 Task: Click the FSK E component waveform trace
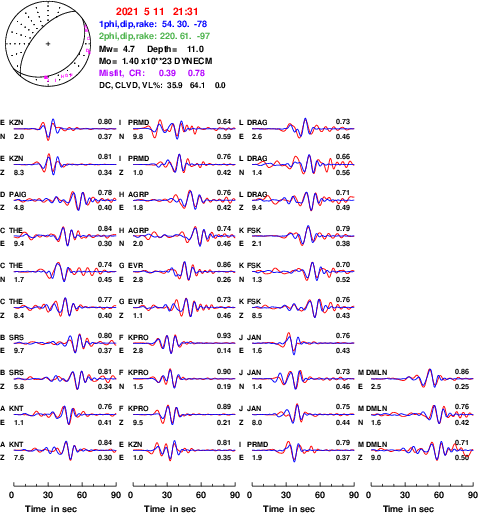303,236
